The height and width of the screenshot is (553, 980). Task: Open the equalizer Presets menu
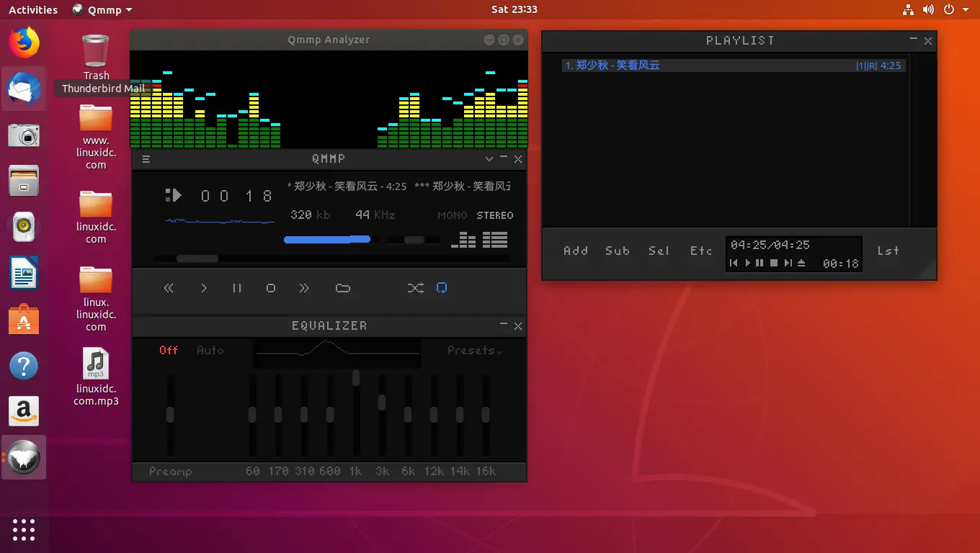pos(474,351)
